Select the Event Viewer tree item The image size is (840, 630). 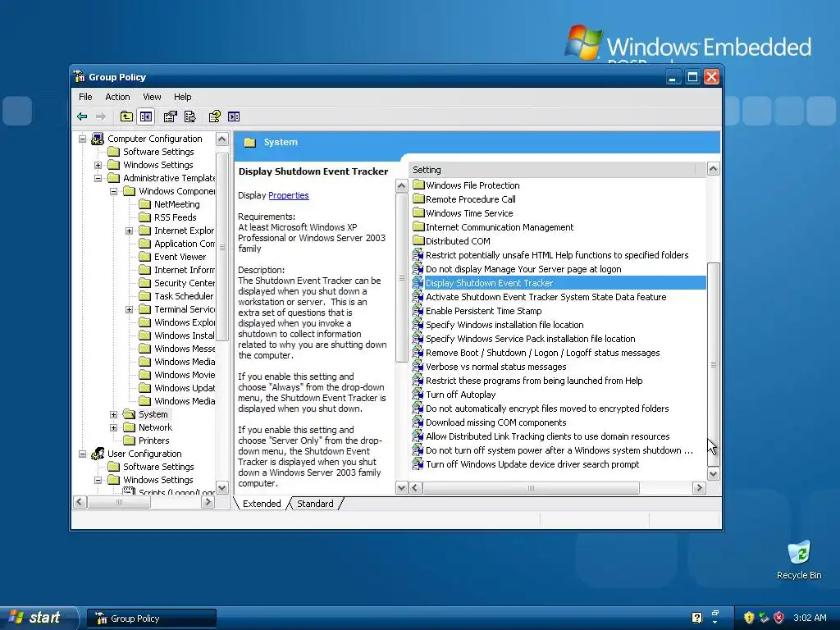(x=180, y=257)
